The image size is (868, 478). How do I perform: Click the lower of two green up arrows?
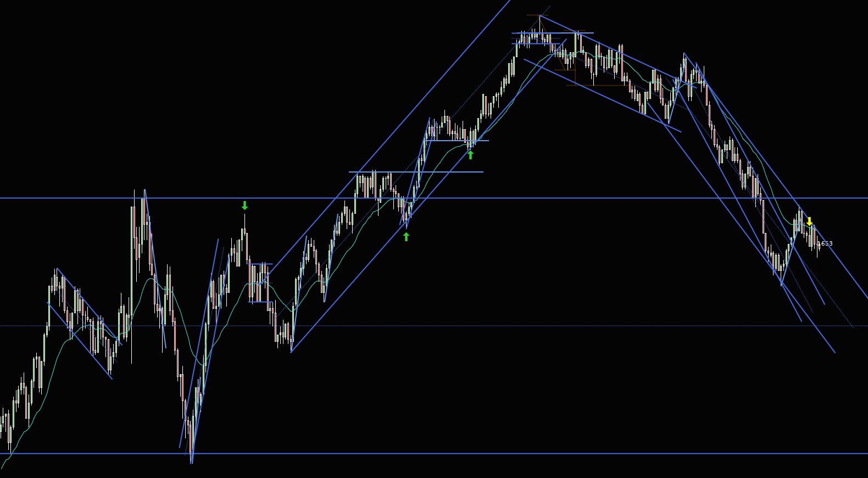[406, 237]
